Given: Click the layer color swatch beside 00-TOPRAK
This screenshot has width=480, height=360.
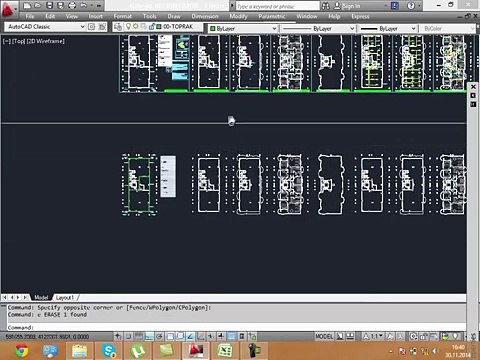Looking at the screenshot, I should tap(159, 26).
